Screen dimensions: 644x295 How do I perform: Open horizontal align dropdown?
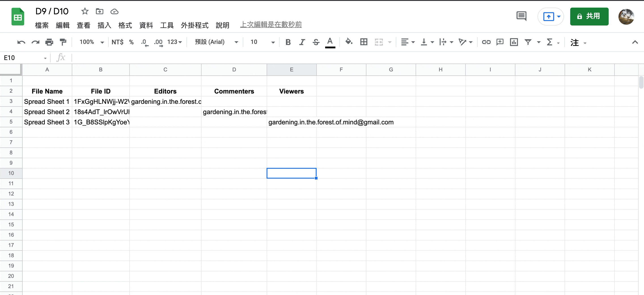coord(408,42)
